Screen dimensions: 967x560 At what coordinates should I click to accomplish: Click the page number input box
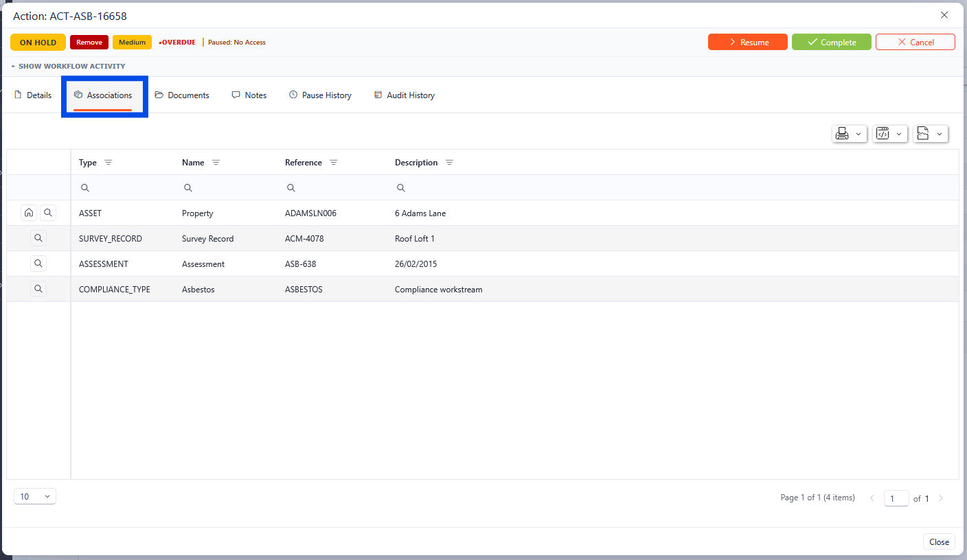tap(896, 498)
